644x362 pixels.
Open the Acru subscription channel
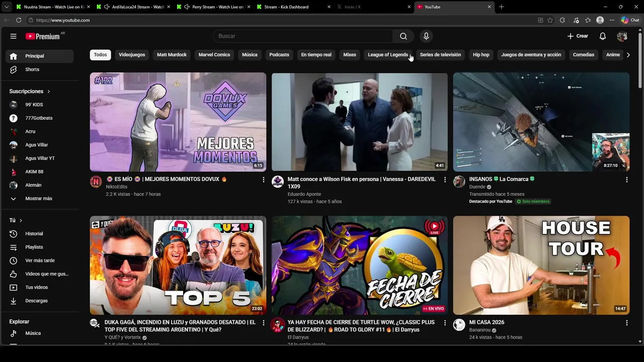(x=40, y=131)
